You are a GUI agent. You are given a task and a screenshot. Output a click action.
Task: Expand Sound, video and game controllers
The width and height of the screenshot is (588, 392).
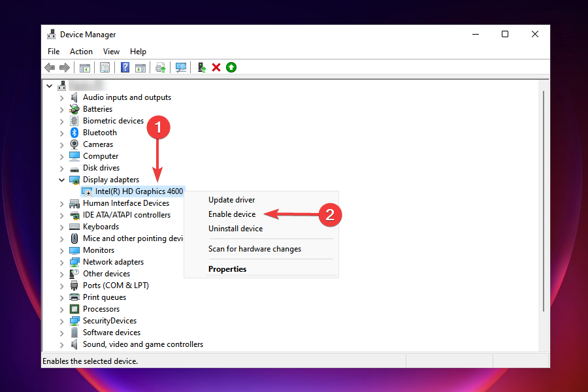point(62,345)
